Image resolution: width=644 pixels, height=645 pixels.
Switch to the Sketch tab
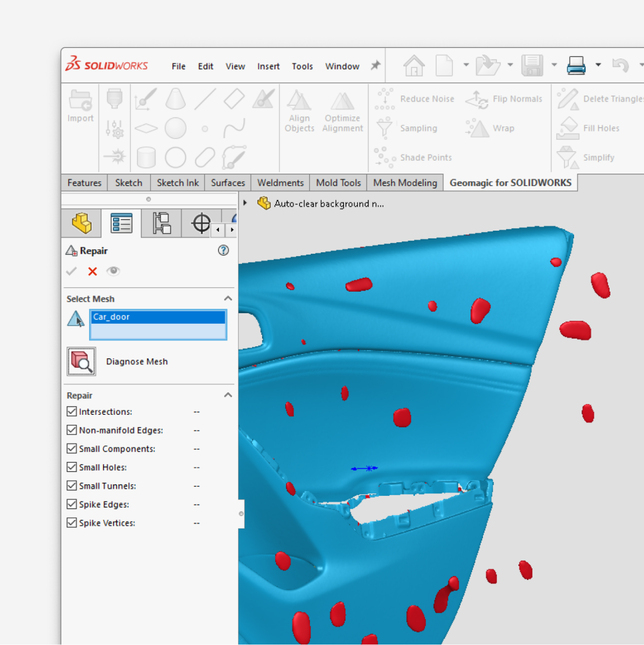pyautogui.click(x=129, y=183)
